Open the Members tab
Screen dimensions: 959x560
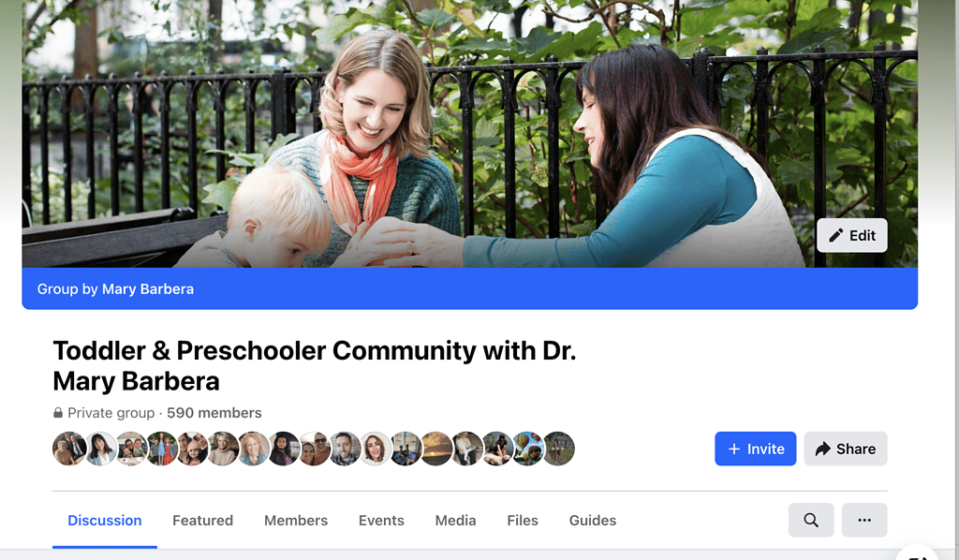tap(296, 521)
